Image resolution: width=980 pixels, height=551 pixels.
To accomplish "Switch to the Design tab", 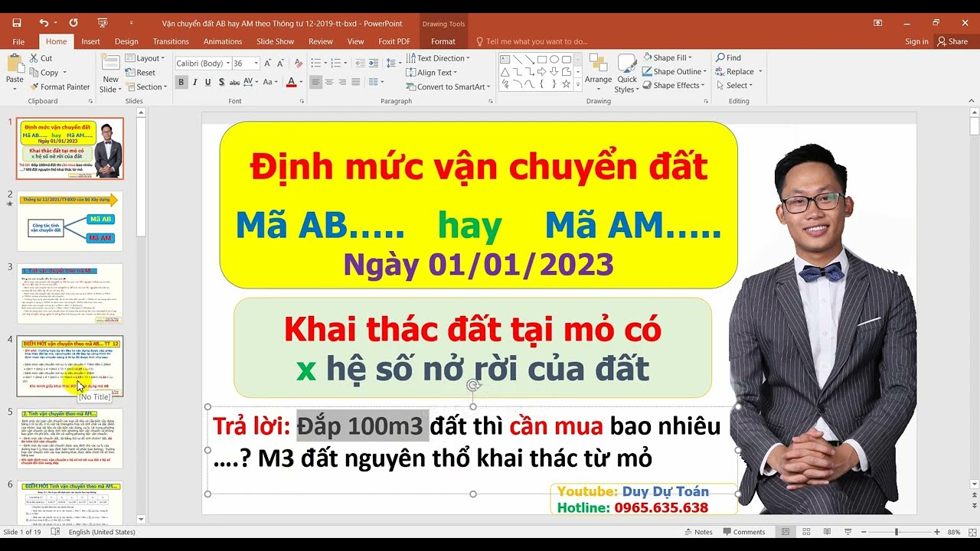I will 126,41.
